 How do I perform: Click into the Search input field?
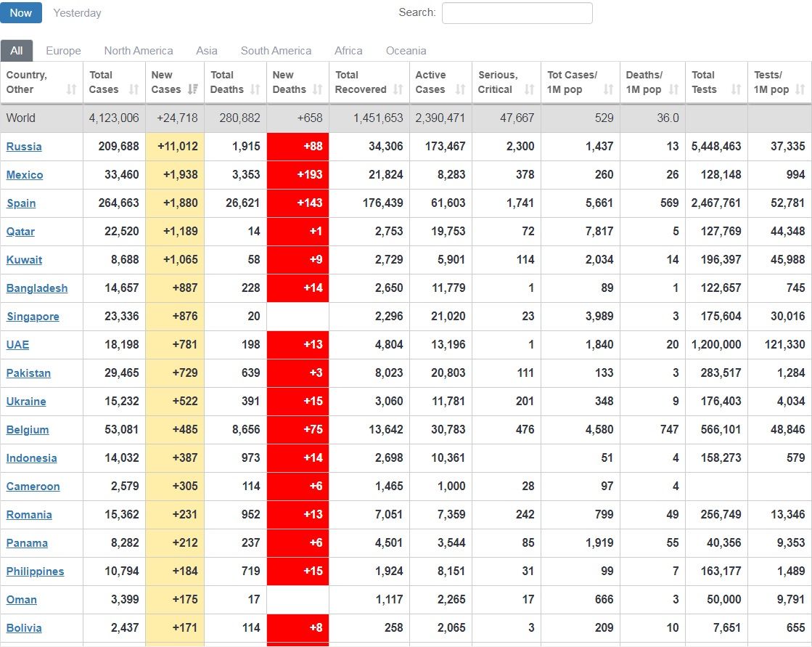click(517, 13)
